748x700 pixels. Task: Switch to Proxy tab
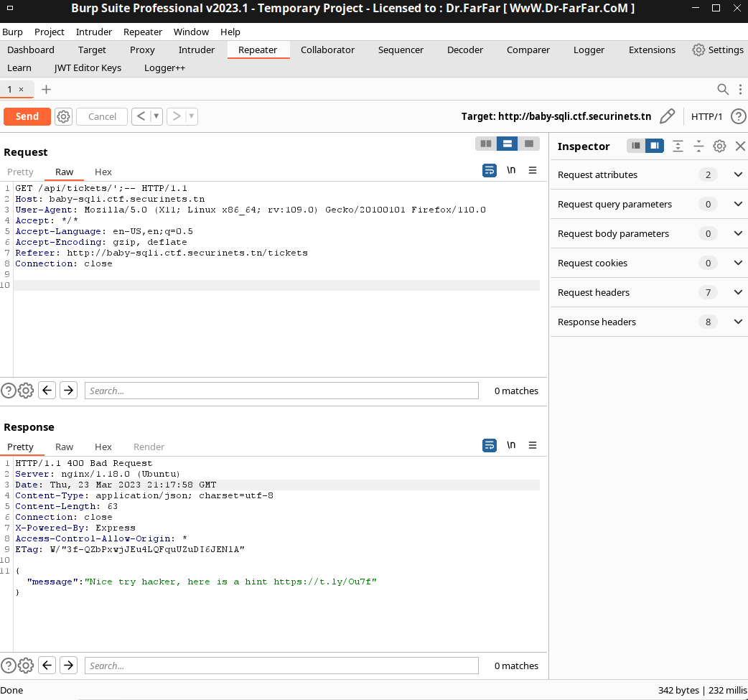pyautogui.click(x=142, y=50)
